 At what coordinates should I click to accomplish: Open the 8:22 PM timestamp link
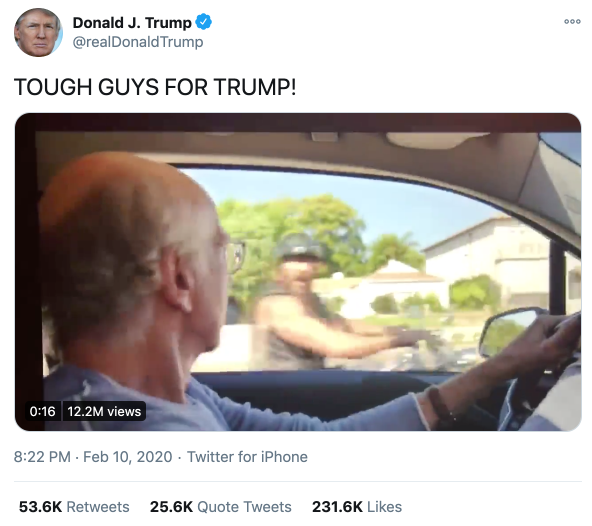42,457
